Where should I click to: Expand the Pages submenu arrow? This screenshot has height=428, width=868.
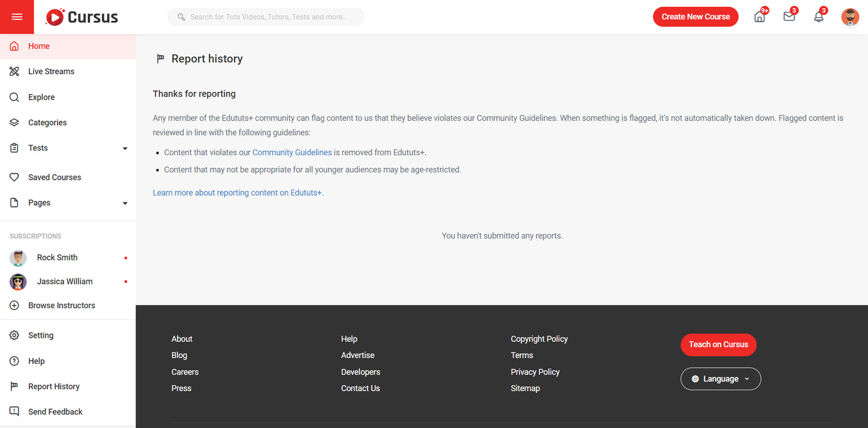coord(125,203)
